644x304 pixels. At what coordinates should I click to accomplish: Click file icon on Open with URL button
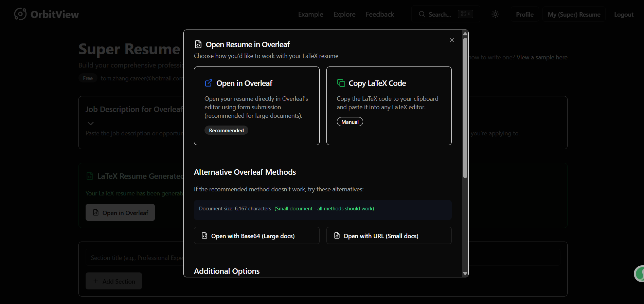tap(337, 235)
